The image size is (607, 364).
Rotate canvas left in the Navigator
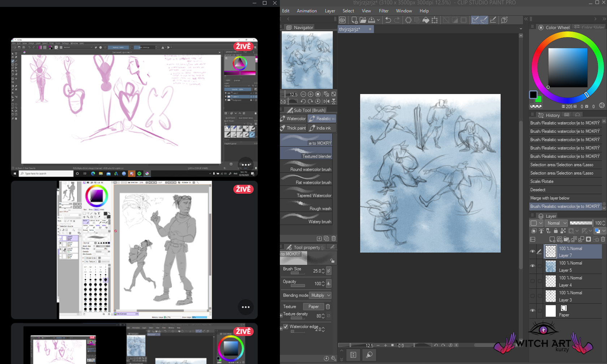(303, 101)
